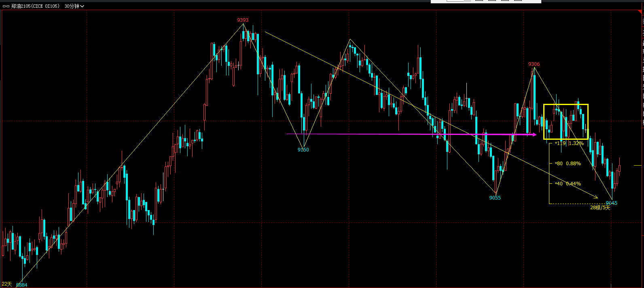This screenshot has height=288, width=644.
Task: Click the 22天 duration label
Action: click(x=7, y=284)
